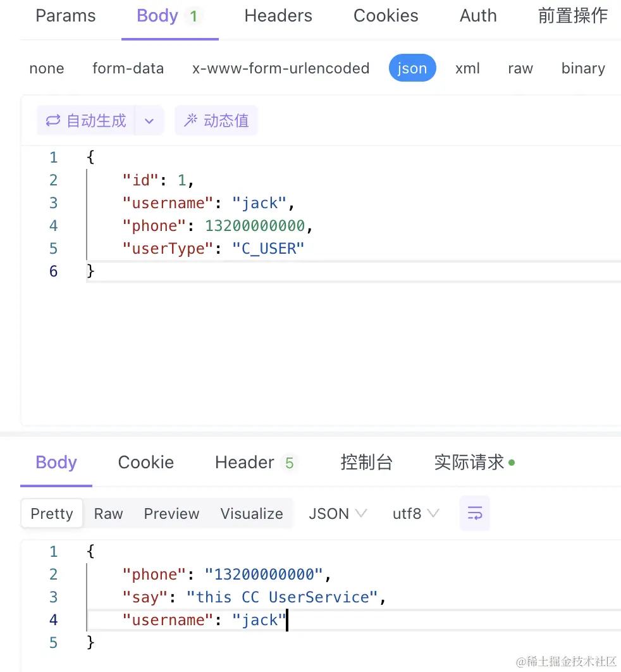
Task: Switch to the 前置操作 tab
Action: click(x=572, y=16)
